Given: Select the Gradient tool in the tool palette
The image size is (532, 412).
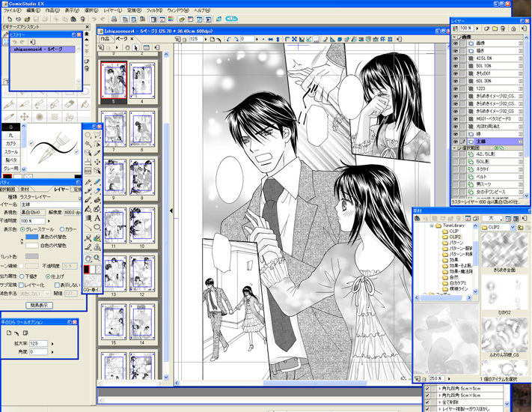Looking at the screenshot, I should pyautogui.click(x=88, y=218).
